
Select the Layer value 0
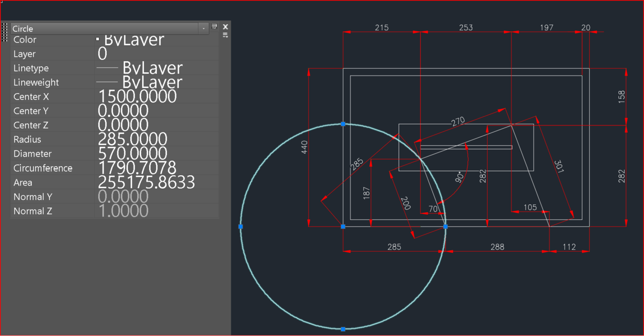tap(103, 54)
